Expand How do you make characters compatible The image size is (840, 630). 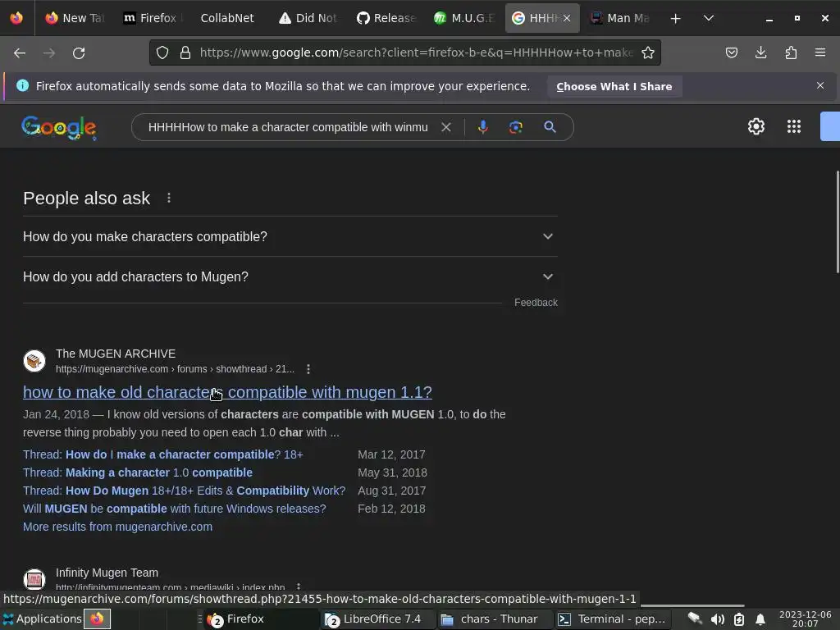point(290,236)
